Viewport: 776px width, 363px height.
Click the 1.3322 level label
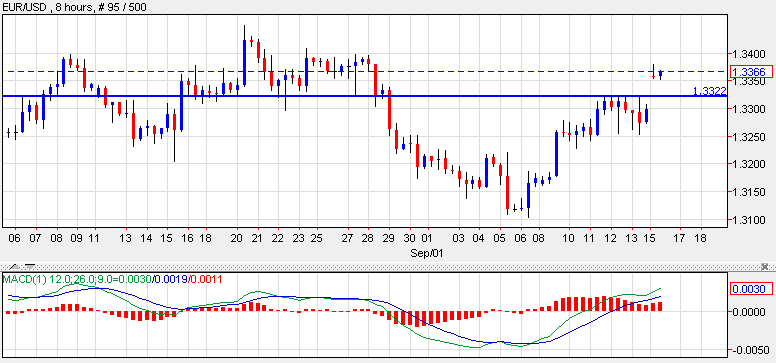709,91
